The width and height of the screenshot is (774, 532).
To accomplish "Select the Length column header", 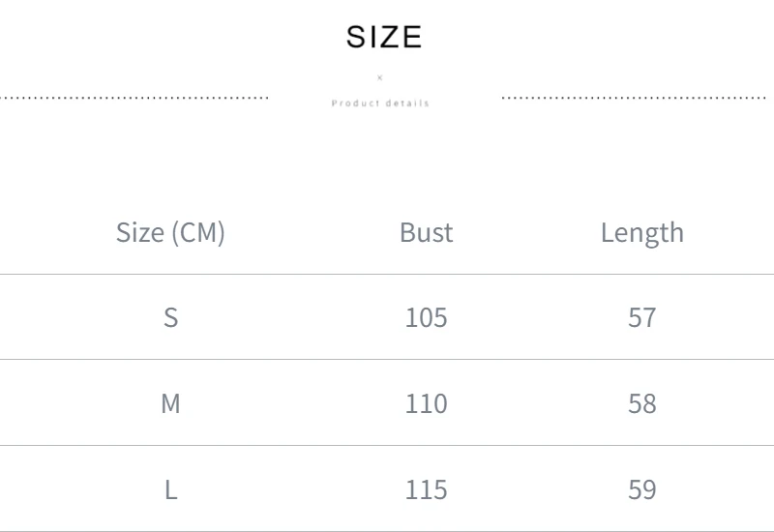I will click(x=642, y=233).
